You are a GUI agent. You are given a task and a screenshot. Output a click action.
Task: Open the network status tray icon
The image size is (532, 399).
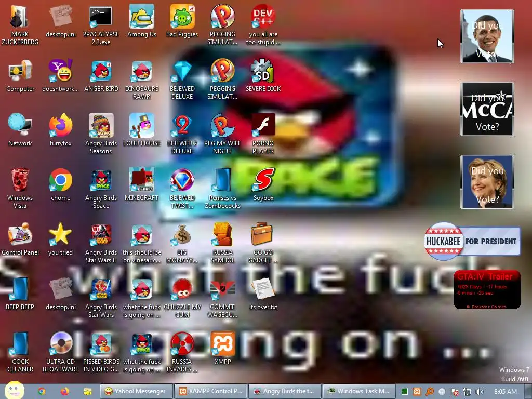coord(467,392)
